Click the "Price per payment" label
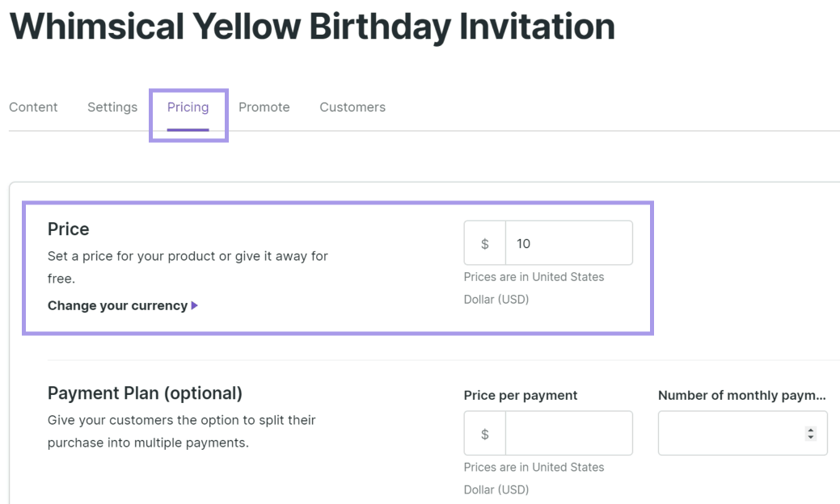This screenshot has height=504, width=840. pos(521,395)
